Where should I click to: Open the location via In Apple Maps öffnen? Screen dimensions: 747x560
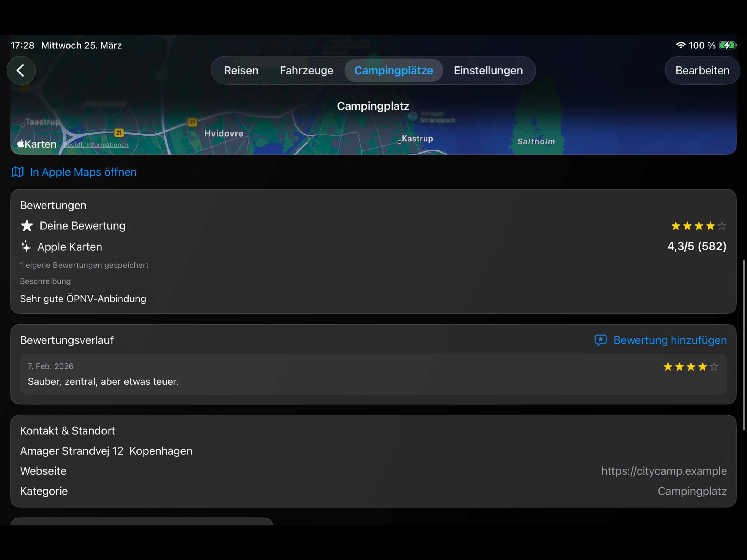point(83,172)
